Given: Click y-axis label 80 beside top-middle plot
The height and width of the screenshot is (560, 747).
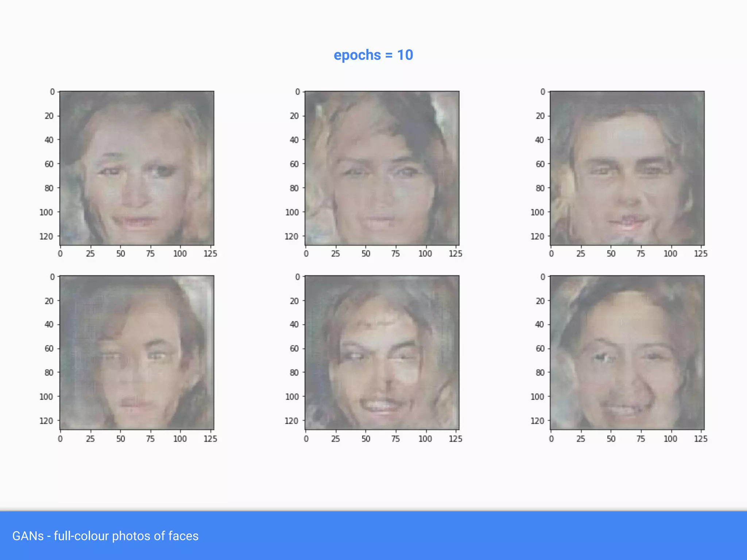Looking at the screenshot, I should [x=294, y=188].
